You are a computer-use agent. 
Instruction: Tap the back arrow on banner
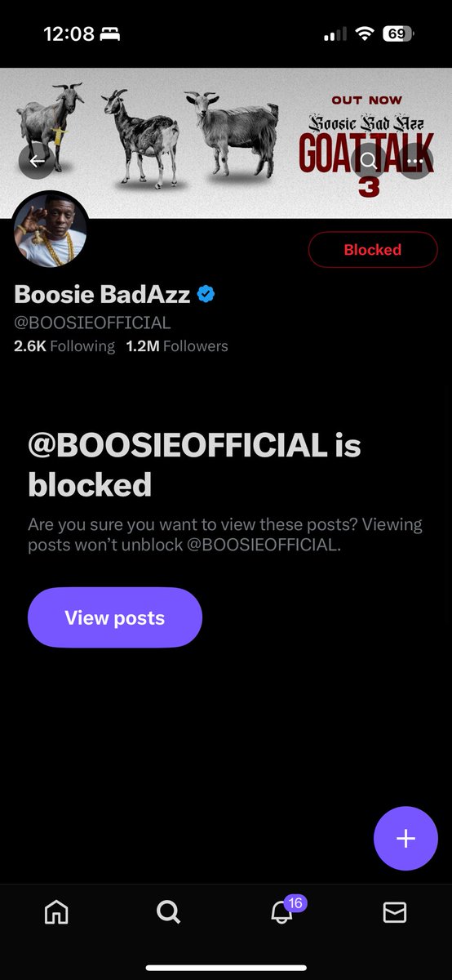pyautogui.click(x=38, y=161)
